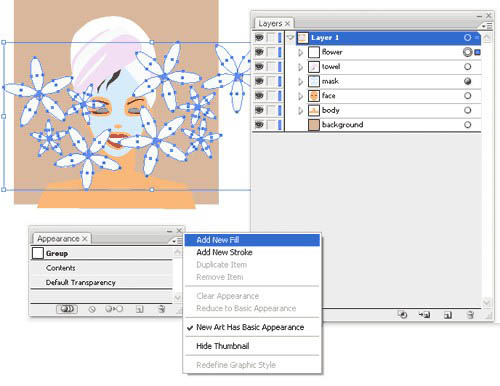Hide the towel layer via eye icon
Screen dimensions: 500x386
pyautogui.click(x=259, y=67)
